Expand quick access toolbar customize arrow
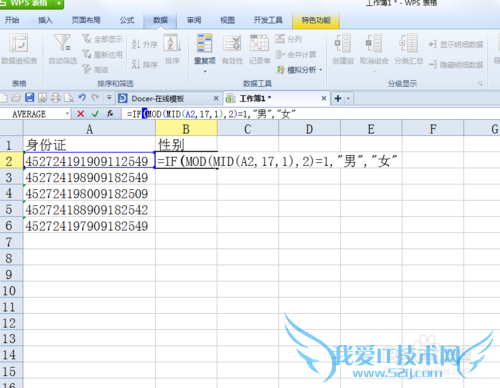 (x=109, y=98)
